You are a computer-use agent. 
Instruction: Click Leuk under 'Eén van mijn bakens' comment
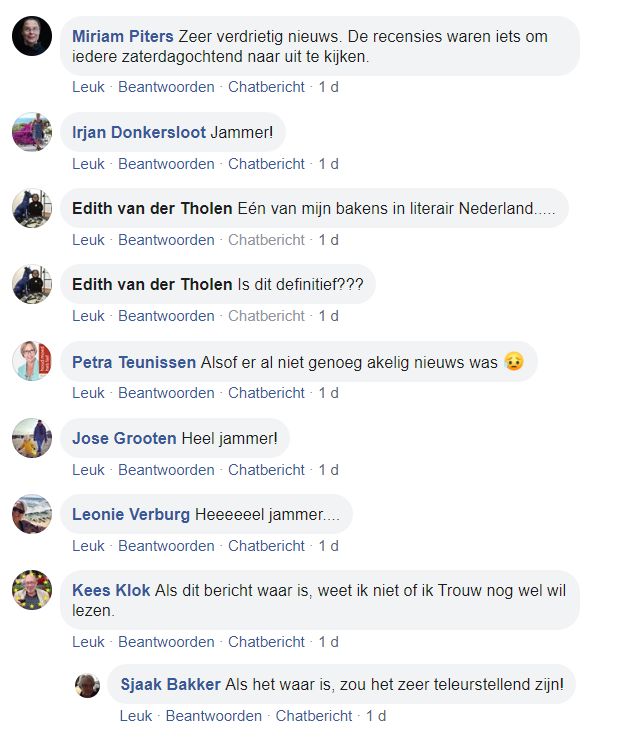point(88,240)
